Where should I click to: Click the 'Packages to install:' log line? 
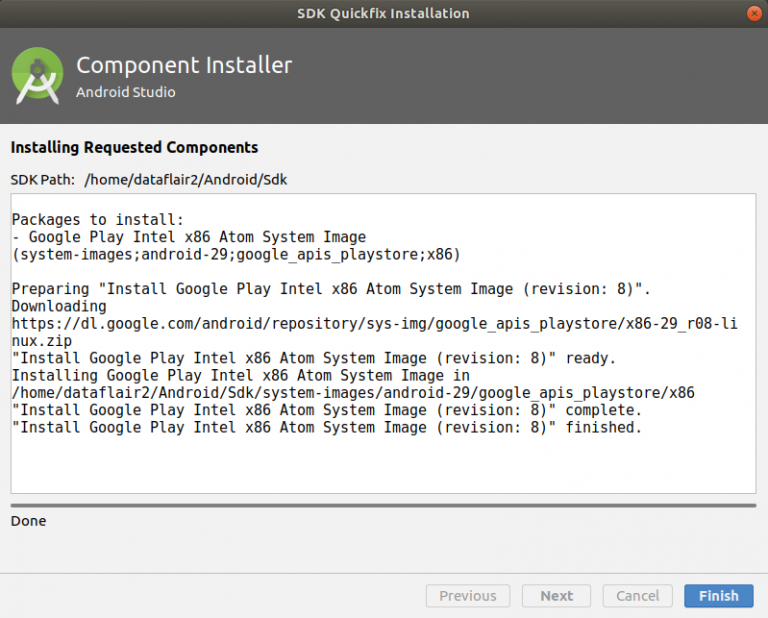[x=97, y=219]
